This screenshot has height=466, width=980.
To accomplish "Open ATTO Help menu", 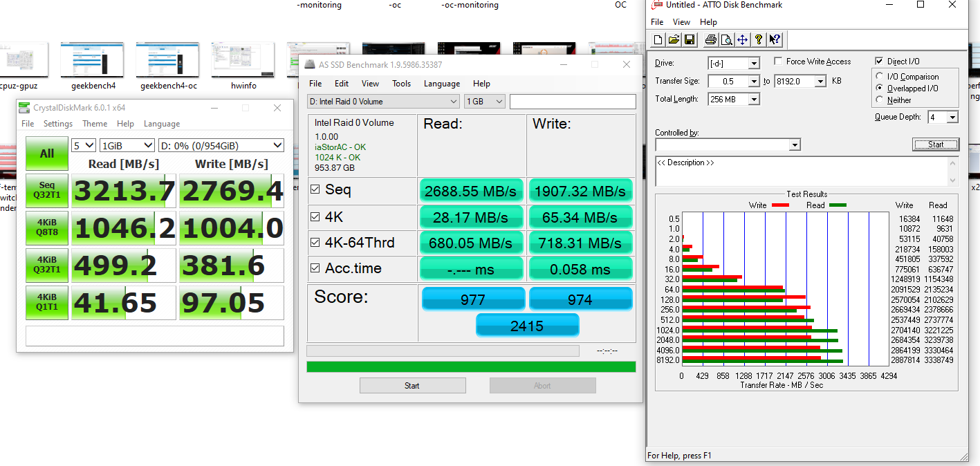I will (x=708, y=22).
